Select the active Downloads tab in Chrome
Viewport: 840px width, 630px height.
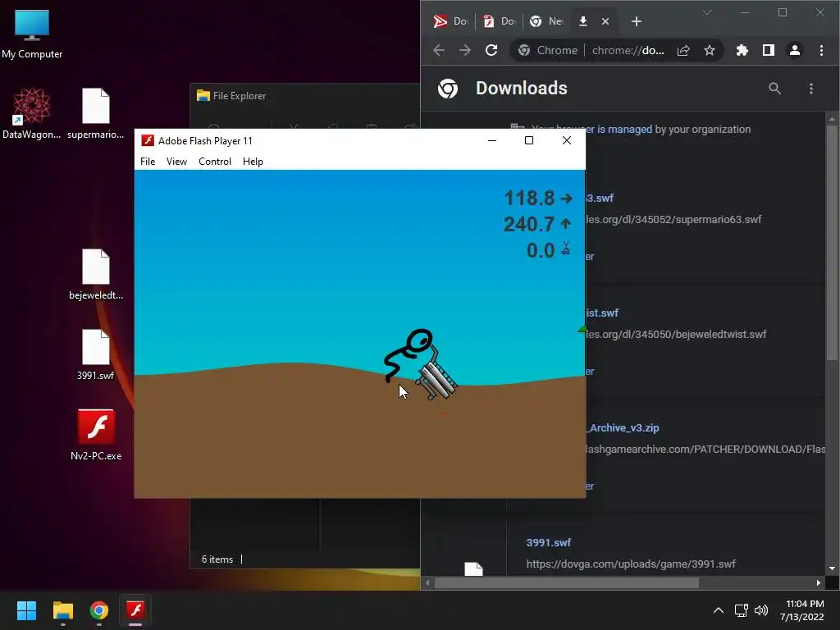pyautogui.click(x=583, y=21)
